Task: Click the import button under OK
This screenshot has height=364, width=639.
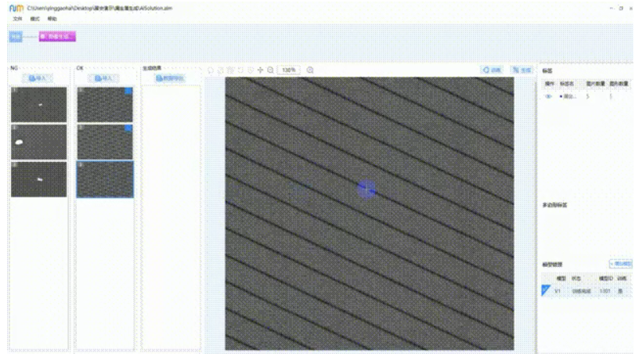Action: [x=103, y=78]
